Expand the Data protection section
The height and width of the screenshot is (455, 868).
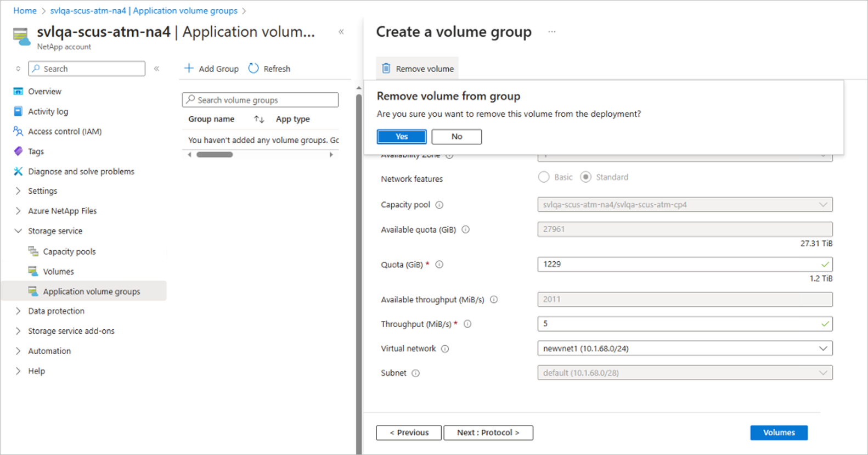coord(18,311)
